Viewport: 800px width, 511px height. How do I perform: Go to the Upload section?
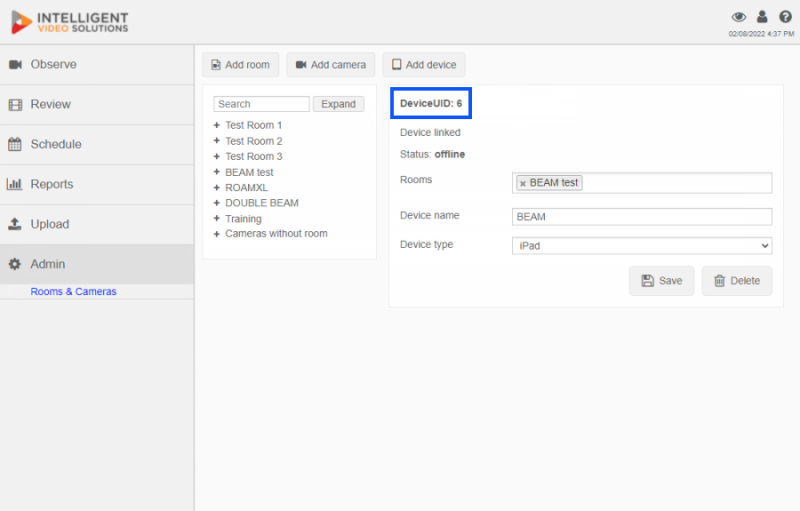click(97, 224)
